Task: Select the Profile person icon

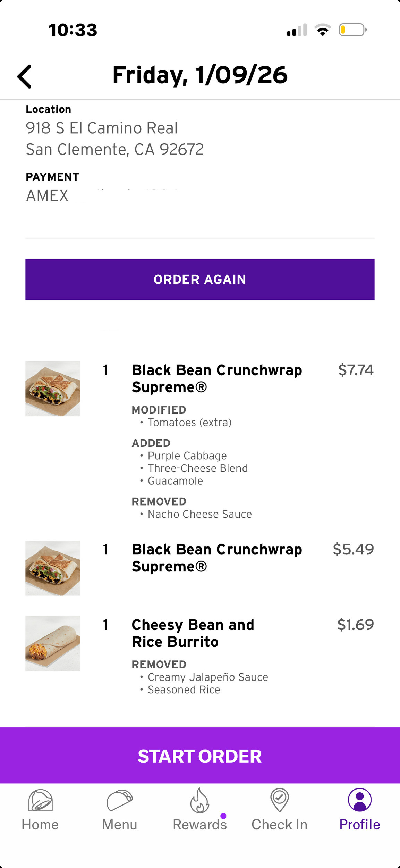Action: tap(360, 800)
